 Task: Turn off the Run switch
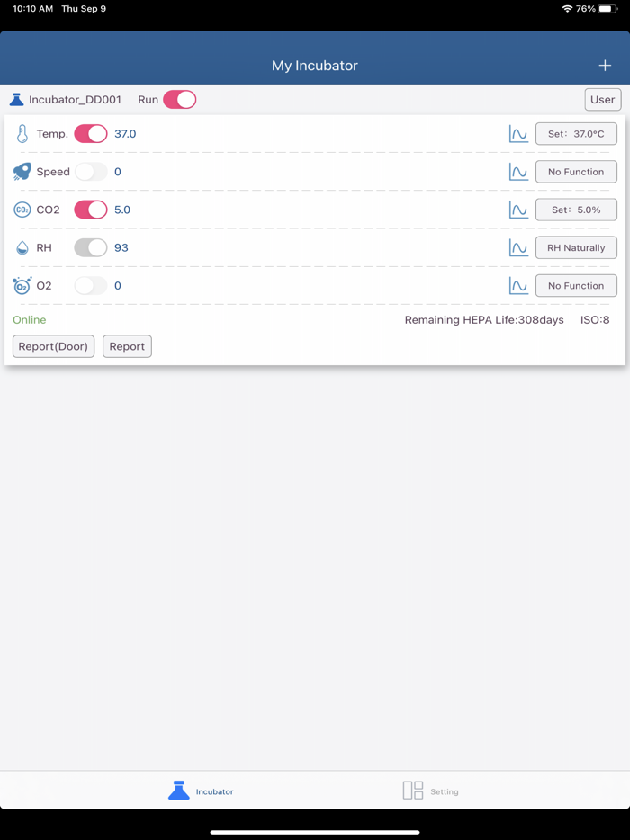coord(179,100)
